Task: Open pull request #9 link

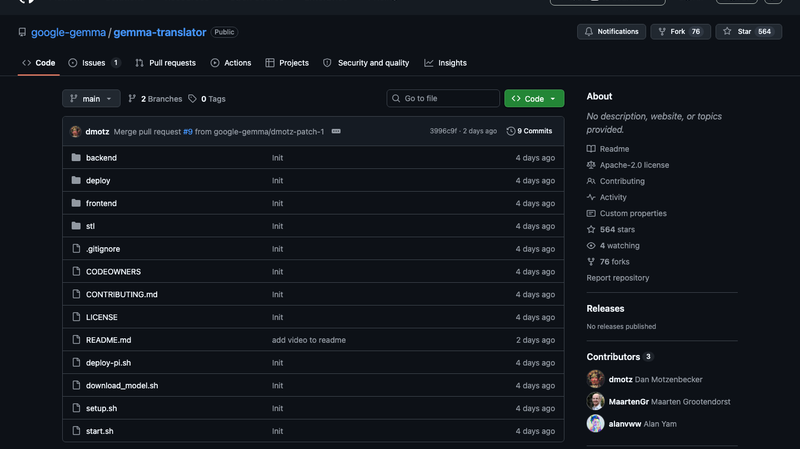Action: click(188, 132)
